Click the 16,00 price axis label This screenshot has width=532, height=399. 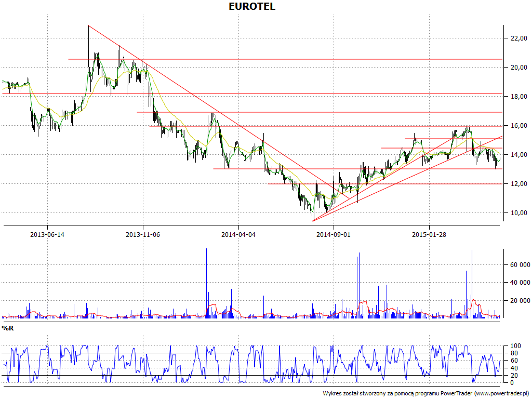pos(519,126)
